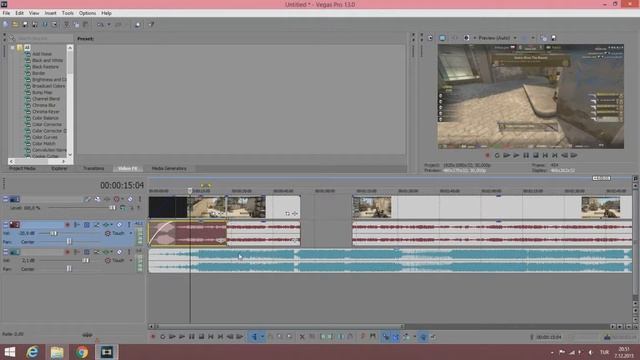The image size is (640, 360).
Task: Open Internet Explorer from taskbar
Action: pyautogui.click(x=32, y=352)
